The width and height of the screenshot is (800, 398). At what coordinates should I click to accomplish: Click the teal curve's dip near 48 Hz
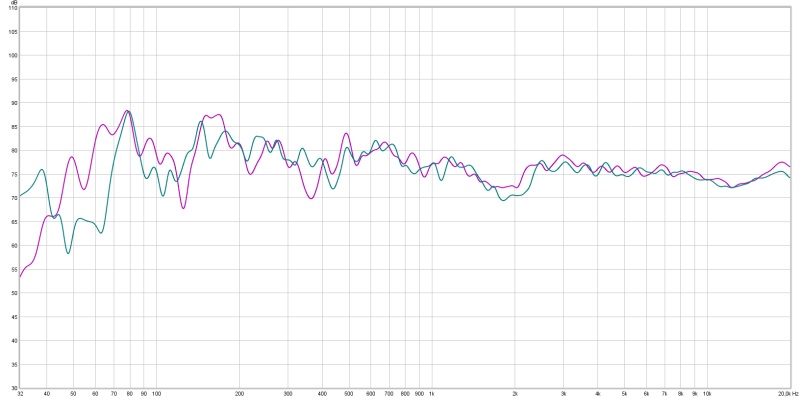tap(68, 253)
